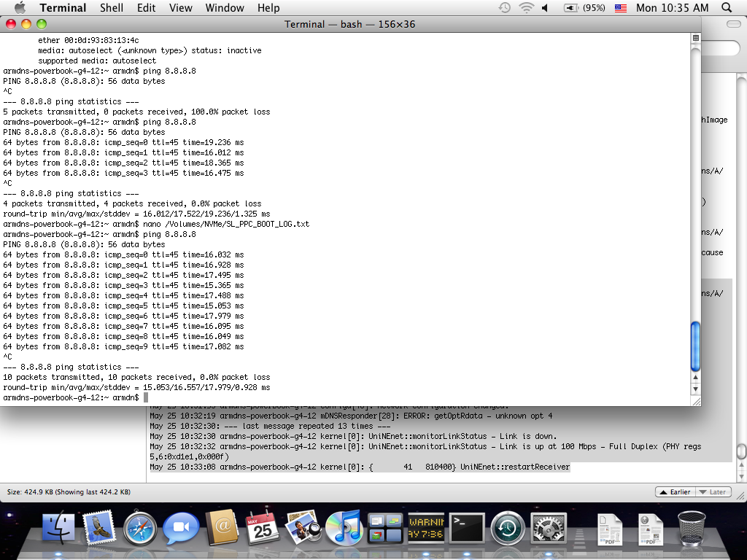Click the 'Link is down' log entry

coord(353,436)
